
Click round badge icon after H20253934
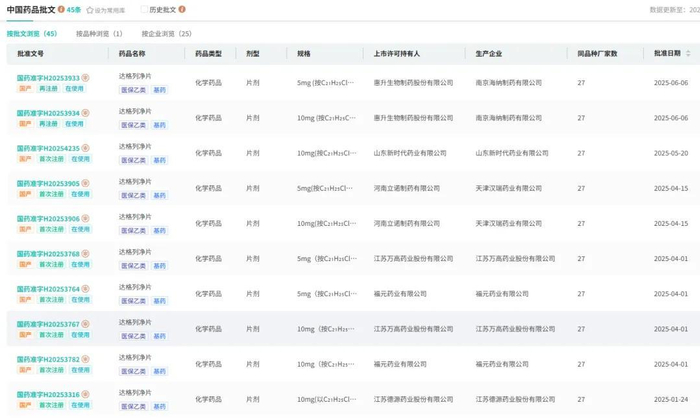[x=85, y=113]
